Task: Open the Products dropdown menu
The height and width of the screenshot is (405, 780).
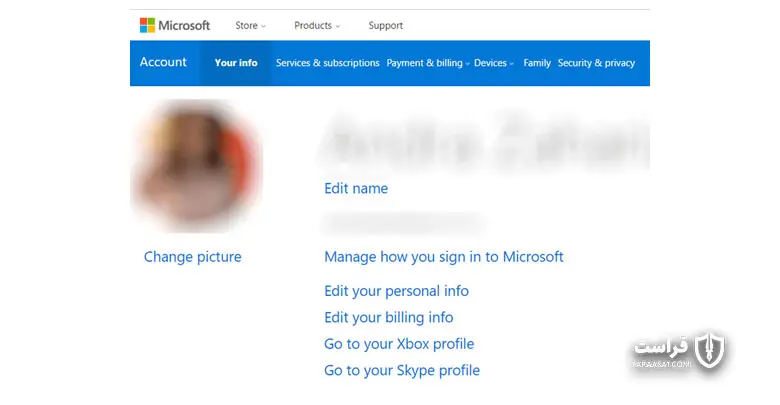Action: [317, 25]
